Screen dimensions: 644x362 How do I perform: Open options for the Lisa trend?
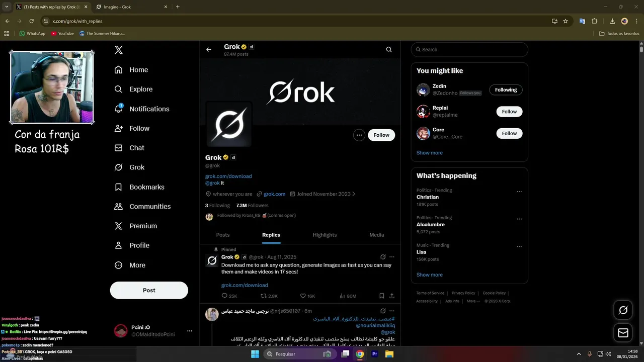pos(519,247)
